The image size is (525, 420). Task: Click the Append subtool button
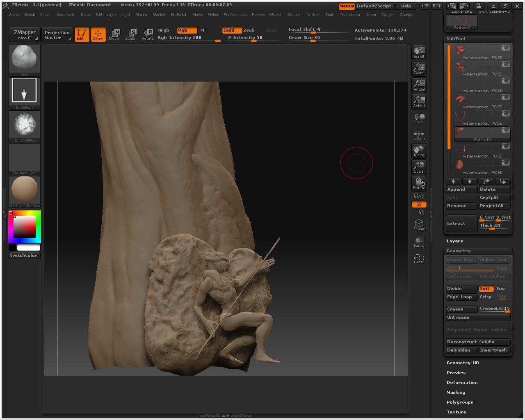tap(461, 189)
